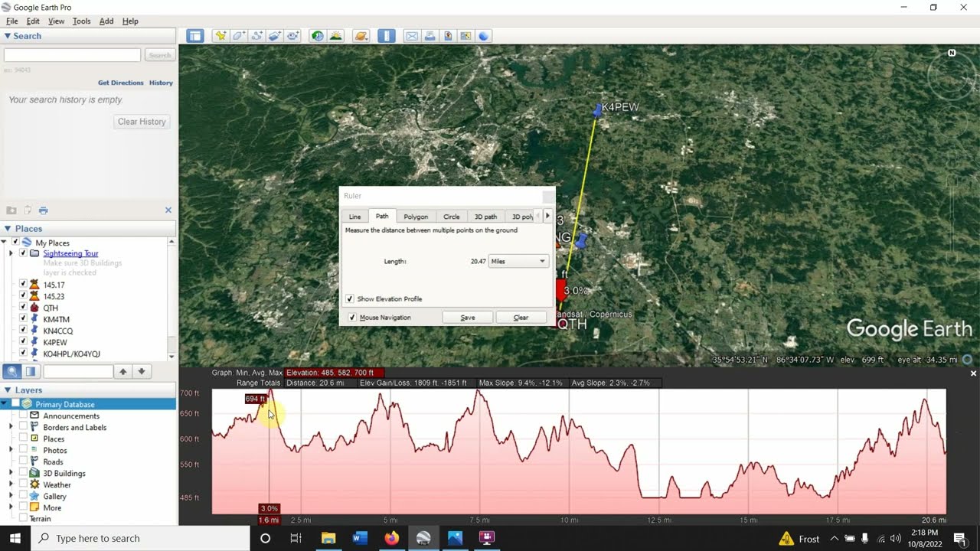The image size is (980, 551).
Task: Open Firefox from the taskbar
Action: pyautogui.click(x=391, y=538)
